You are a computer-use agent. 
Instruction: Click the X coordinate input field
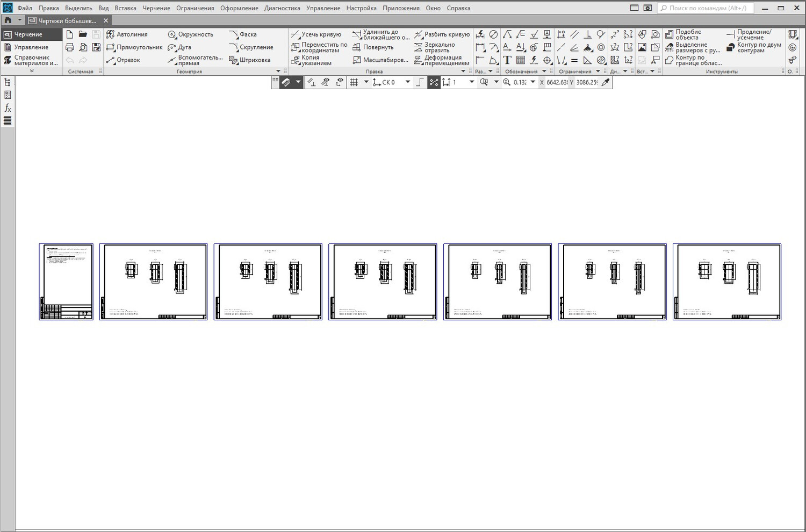(557, 82)
